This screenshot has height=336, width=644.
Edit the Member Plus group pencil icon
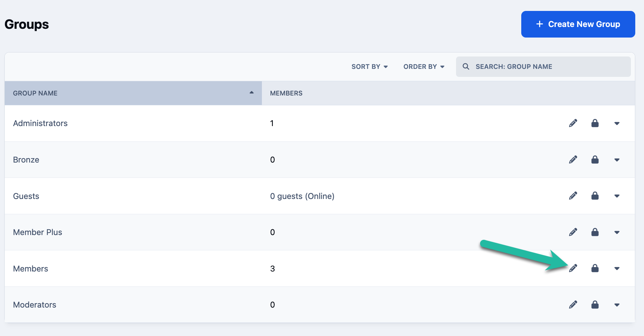point(573,232)
